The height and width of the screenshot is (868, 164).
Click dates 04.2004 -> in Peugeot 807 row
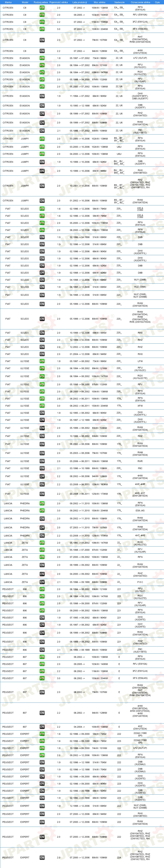click(x=80, y=727)
